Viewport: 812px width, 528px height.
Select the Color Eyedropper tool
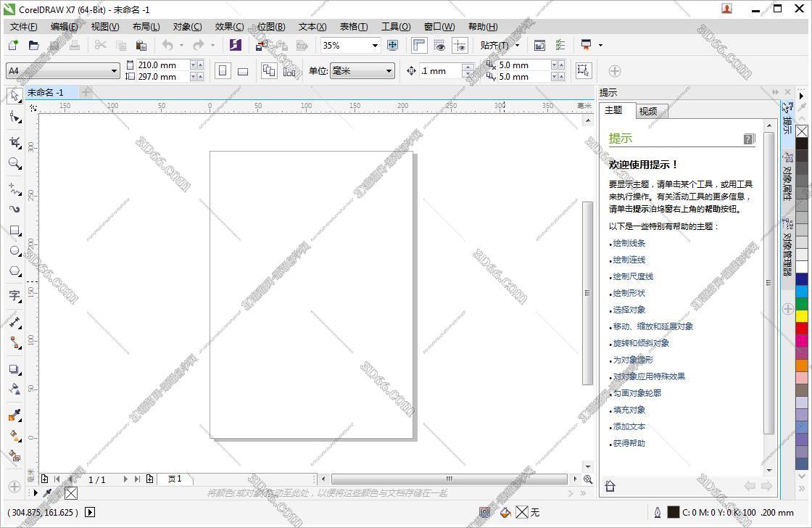(x=14, y=415)
